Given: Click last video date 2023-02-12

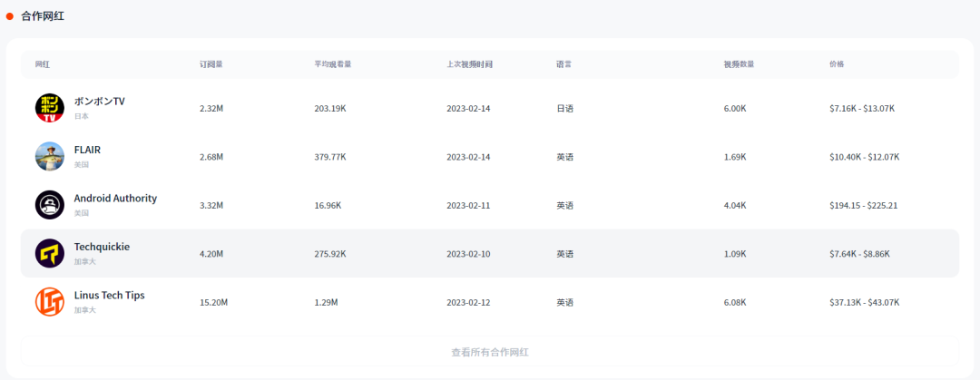Looking at the screenshot, I should click(468, 303).
